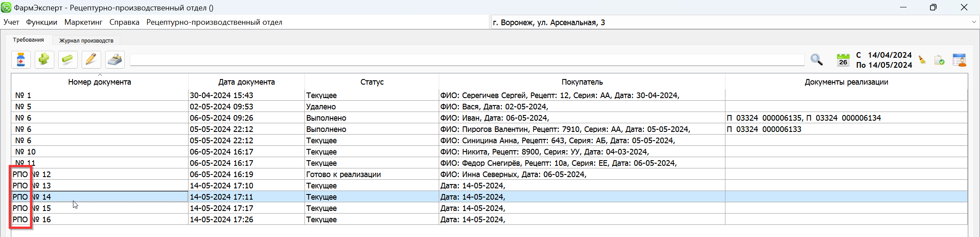Click the magnifying glass search icon

pos(816,60)
